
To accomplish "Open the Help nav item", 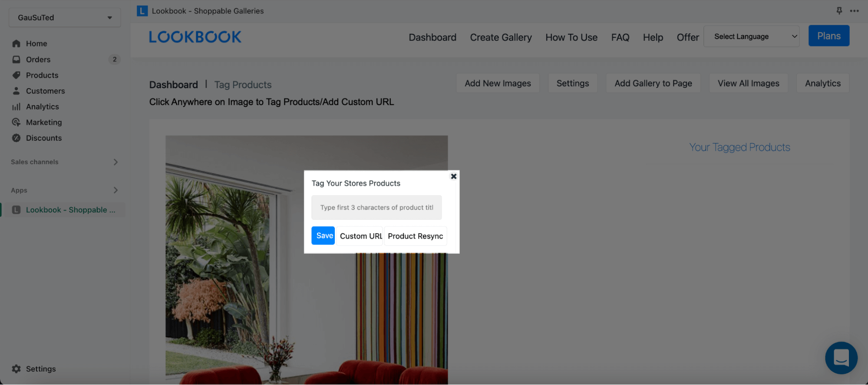I will 653,37.
